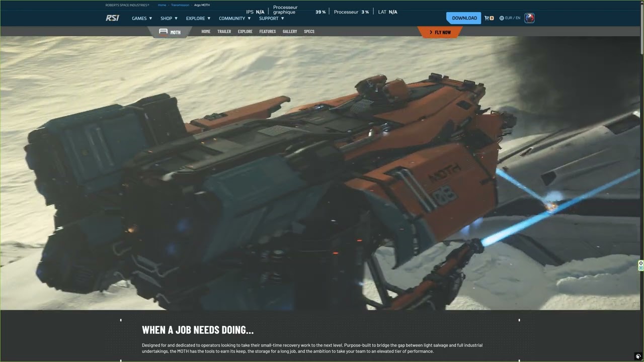Click the globe currency/language icon

coord(502,18)
